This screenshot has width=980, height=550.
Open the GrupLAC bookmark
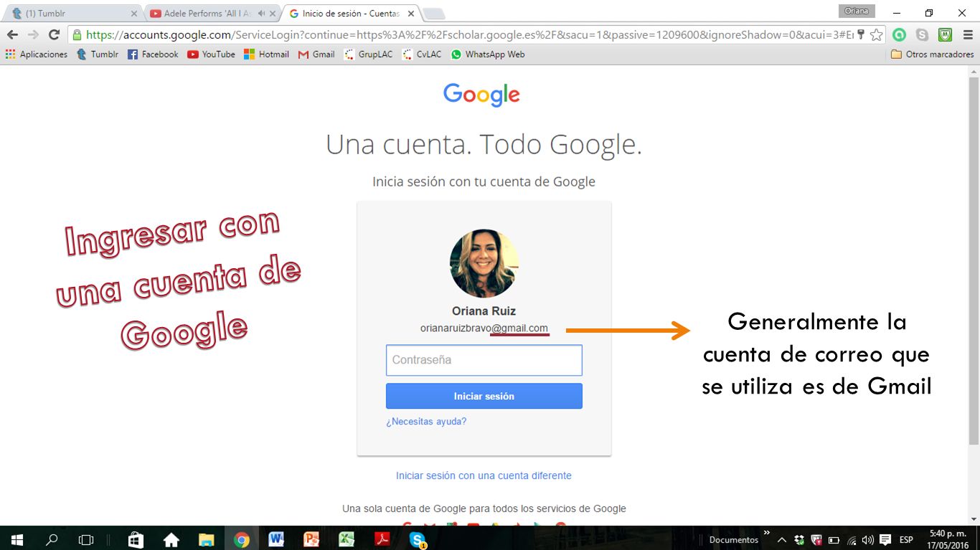[x=369, y=54]
